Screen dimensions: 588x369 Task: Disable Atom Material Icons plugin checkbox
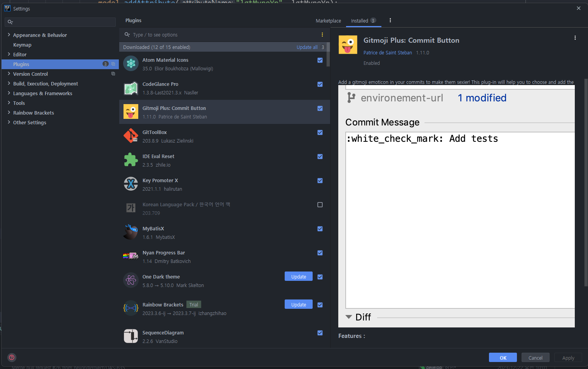point(320,60)
